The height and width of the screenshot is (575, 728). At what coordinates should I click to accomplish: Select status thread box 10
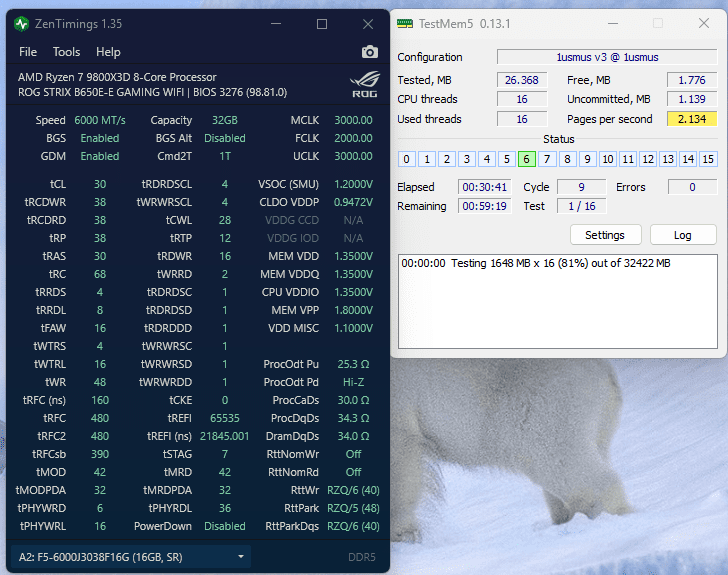click(x=607, y=159)
